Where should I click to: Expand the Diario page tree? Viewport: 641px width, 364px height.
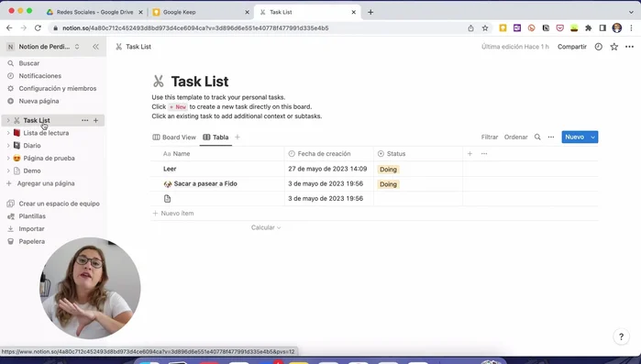8,146
